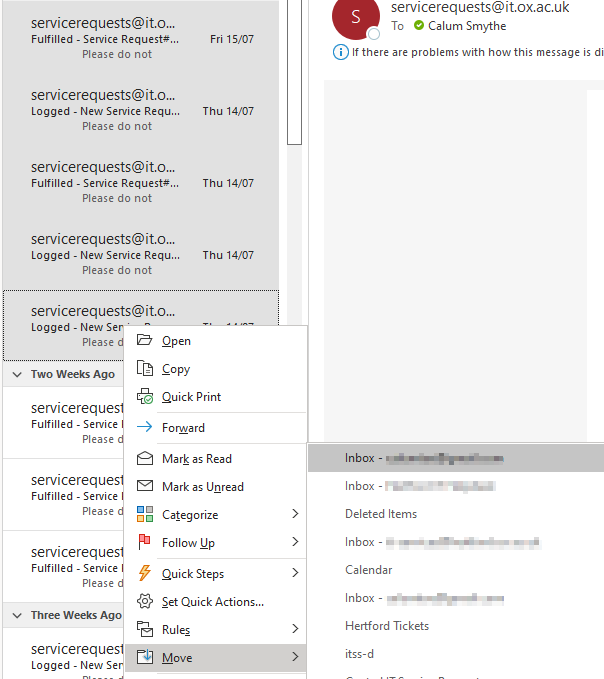Select Calendar from the Move submenu

(x=369, y=570)
